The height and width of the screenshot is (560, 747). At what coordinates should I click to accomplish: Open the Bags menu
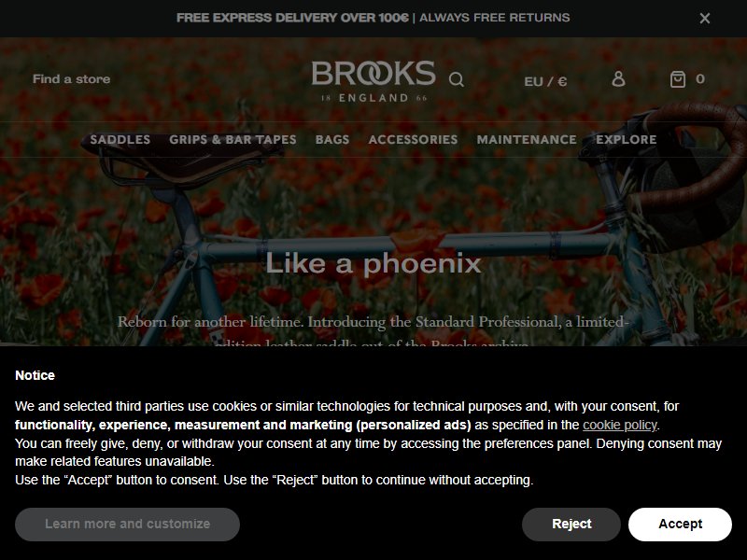(x=332, y=139)
